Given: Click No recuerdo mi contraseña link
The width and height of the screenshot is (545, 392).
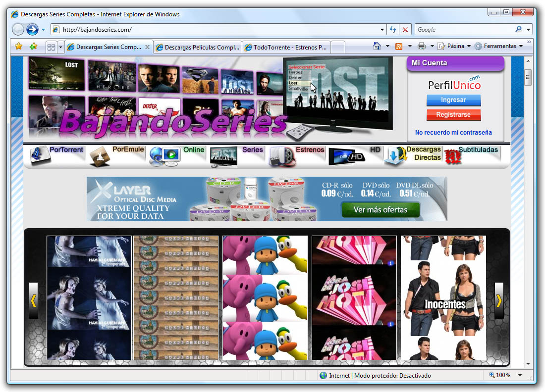Looking at the screenshot, I should (453, 132).
